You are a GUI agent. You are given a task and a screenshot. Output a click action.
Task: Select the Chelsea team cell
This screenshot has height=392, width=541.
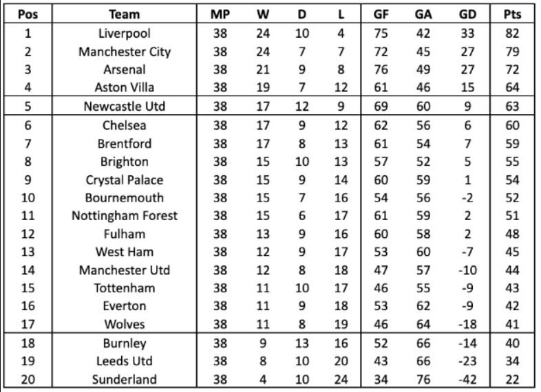(125, 125)
